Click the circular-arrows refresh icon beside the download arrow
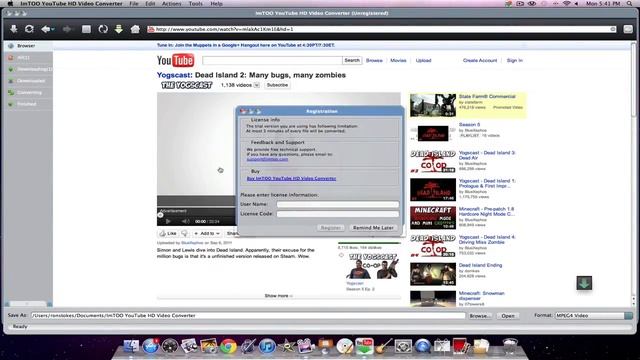The width and height of the screenshot is (640, 360). click(x=29, y=29)
